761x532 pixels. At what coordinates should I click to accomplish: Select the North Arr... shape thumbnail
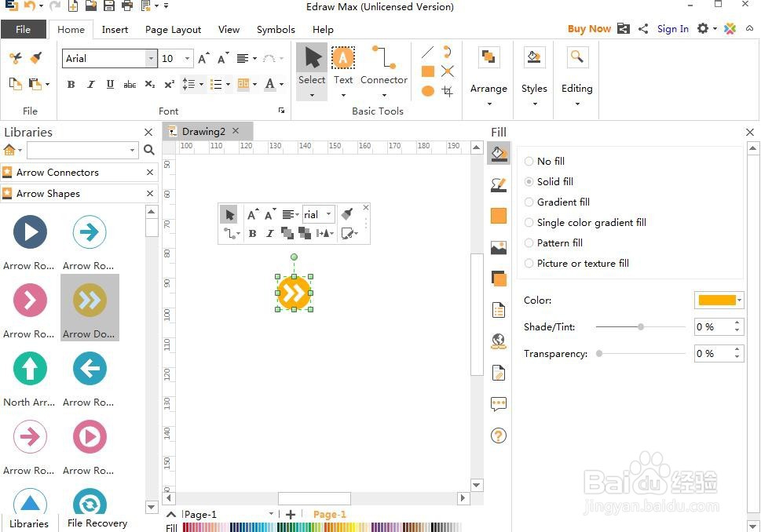tap(30, 379)
